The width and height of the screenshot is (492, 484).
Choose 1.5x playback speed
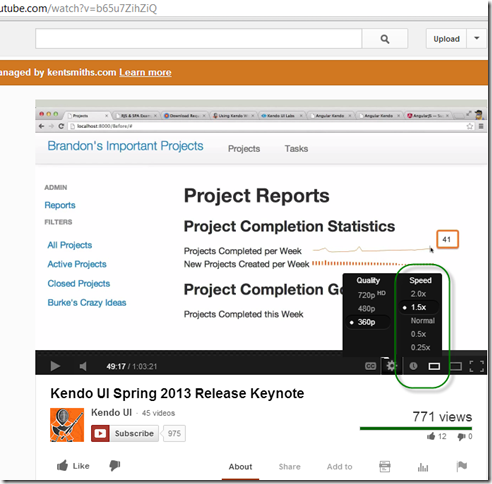tap(419, 307)
